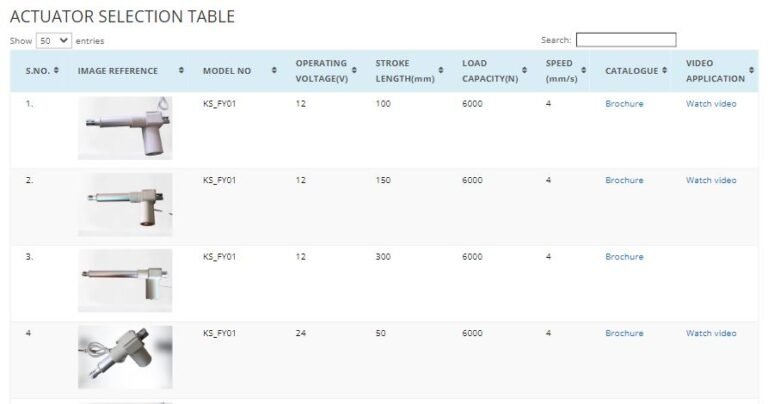Image resolution: width=768 pixels, height=404 pixels.
Task: Sort by Video Application column header
Action: [715, 71]
